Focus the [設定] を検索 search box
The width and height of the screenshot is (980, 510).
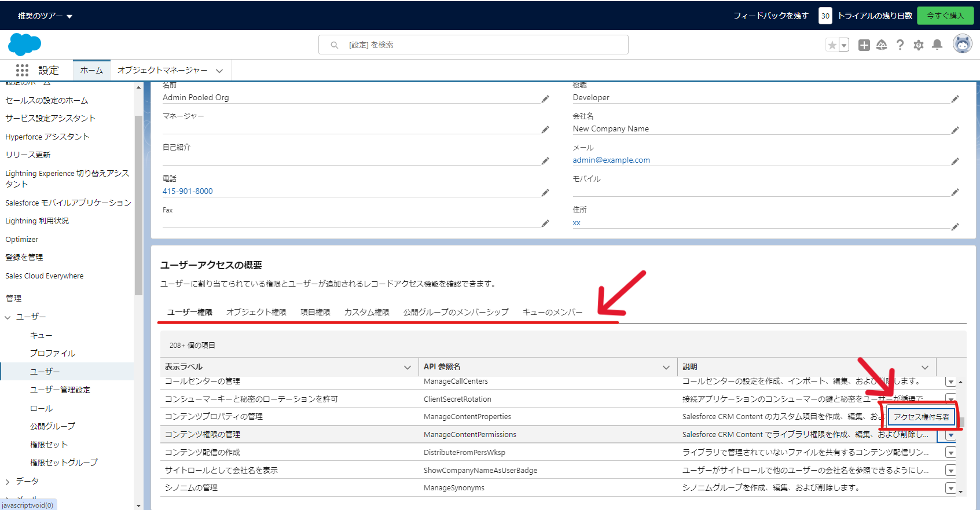tap(474, 45)
